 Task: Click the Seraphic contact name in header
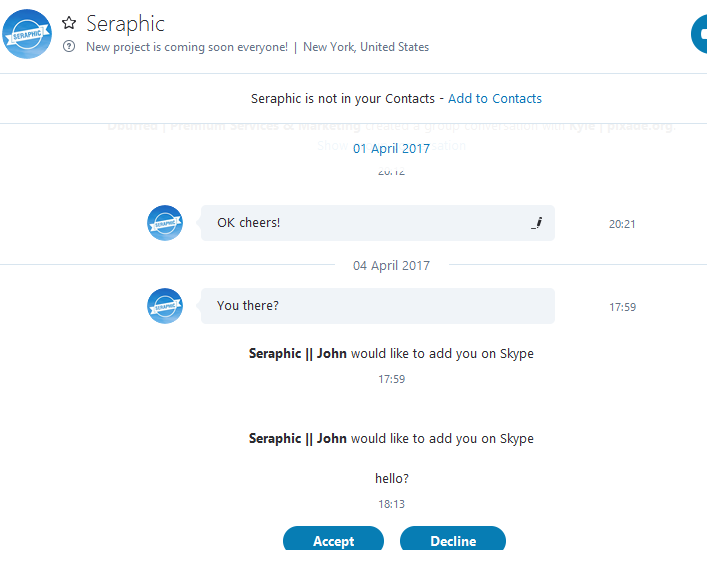pos(125,23)
